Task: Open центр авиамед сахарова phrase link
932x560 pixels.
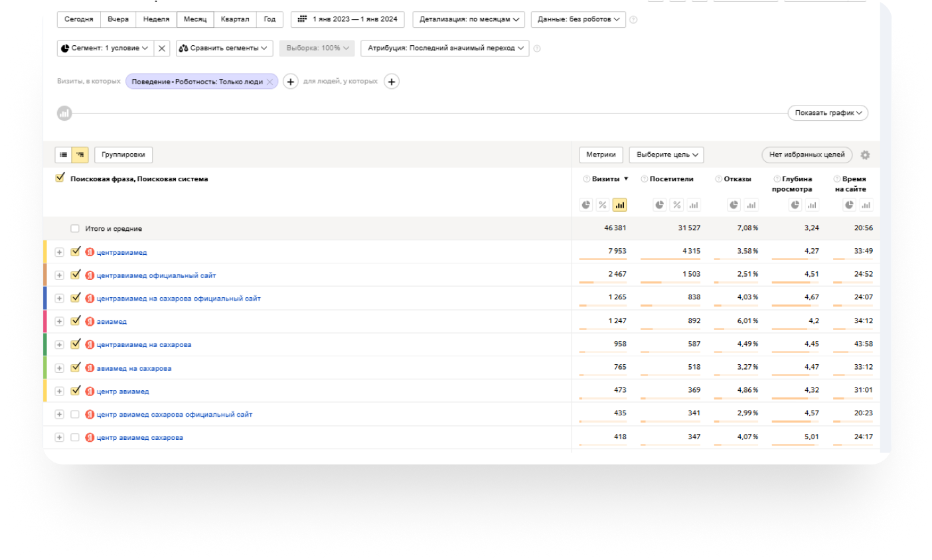Action: click(139, 438)
